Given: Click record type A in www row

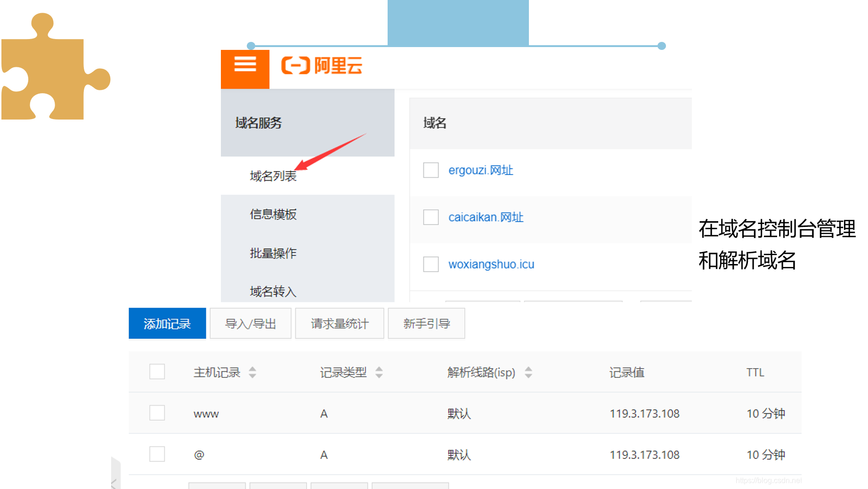Looking at the screenshot, I should [x=324, y=414].
